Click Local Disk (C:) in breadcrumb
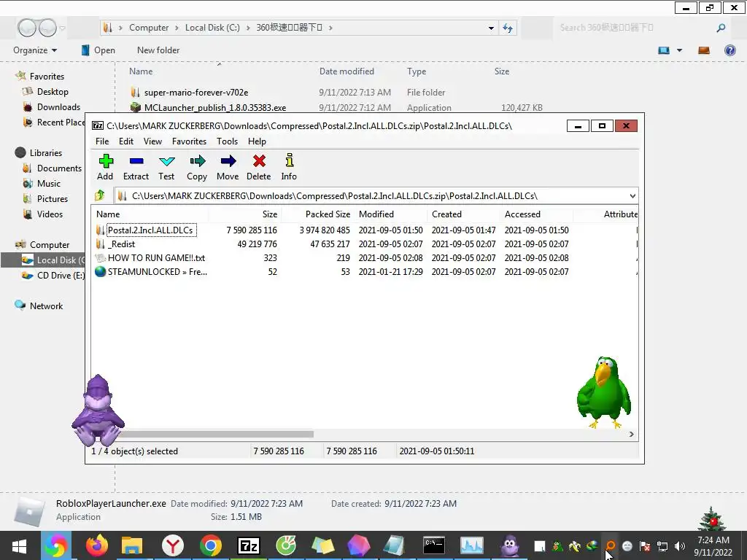The height and width of the screenshot is (560, 747). [212, 28]
